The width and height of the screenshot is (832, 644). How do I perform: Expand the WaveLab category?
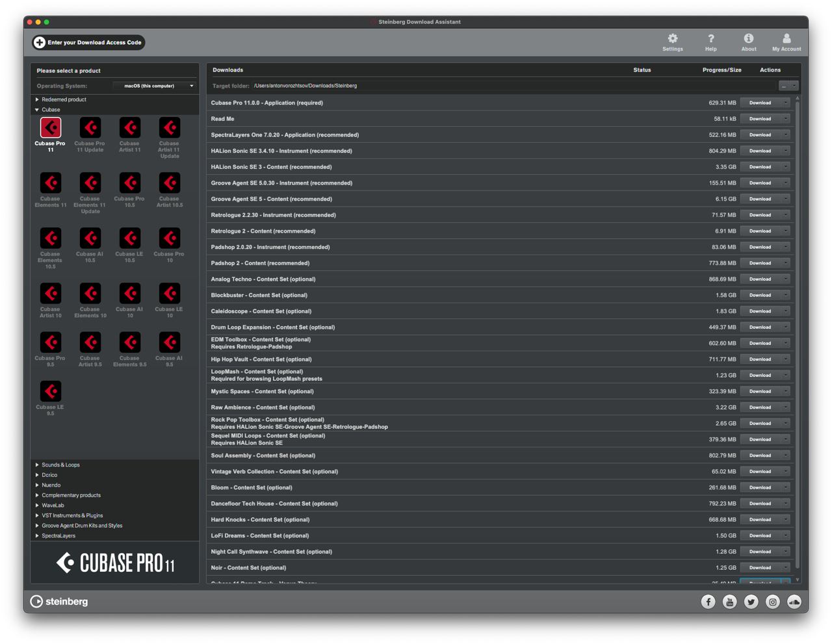[37, 506]
